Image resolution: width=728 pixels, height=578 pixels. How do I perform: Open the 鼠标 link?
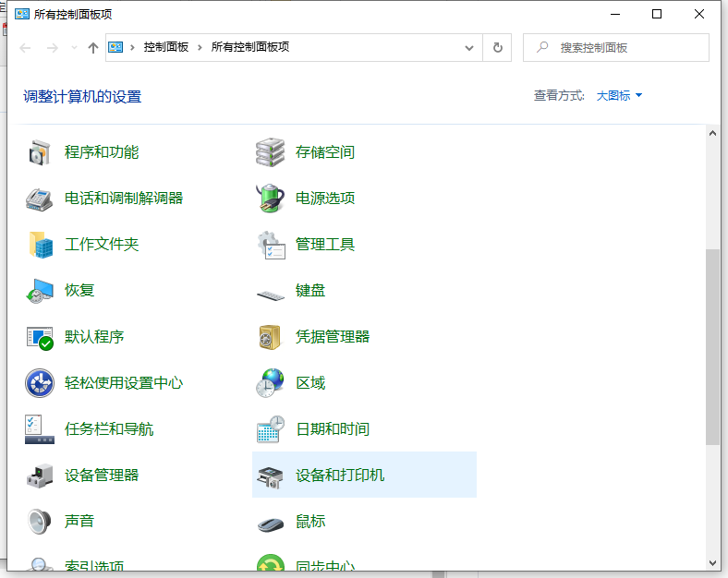click(310, 522)
